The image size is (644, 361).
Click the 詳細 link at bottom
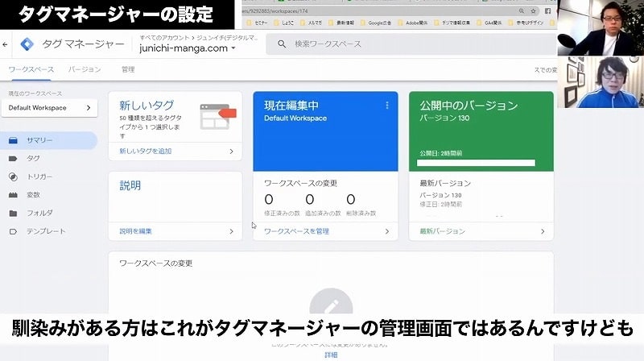point(331,355)
